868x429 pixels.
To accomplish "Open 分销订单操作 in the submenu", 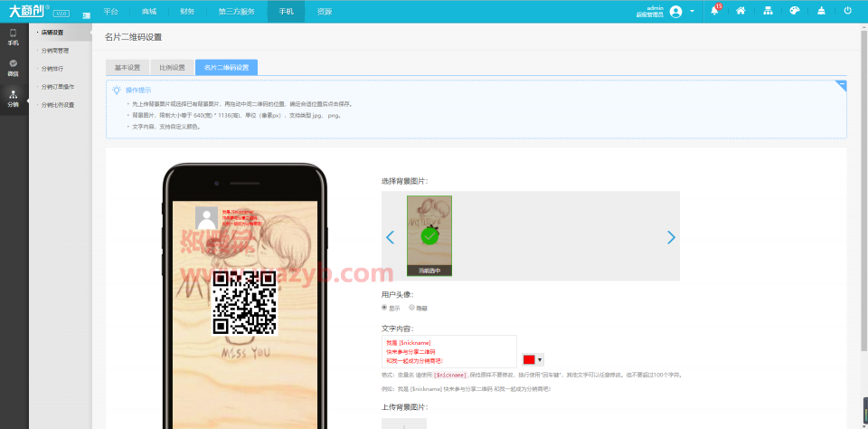I will [x=58, y=87].
